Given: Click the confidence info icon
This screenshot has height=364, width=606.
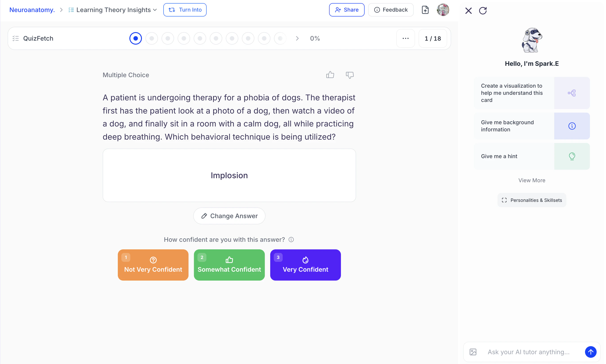Looking at the screenshot, I should click(x=291, y=240).
